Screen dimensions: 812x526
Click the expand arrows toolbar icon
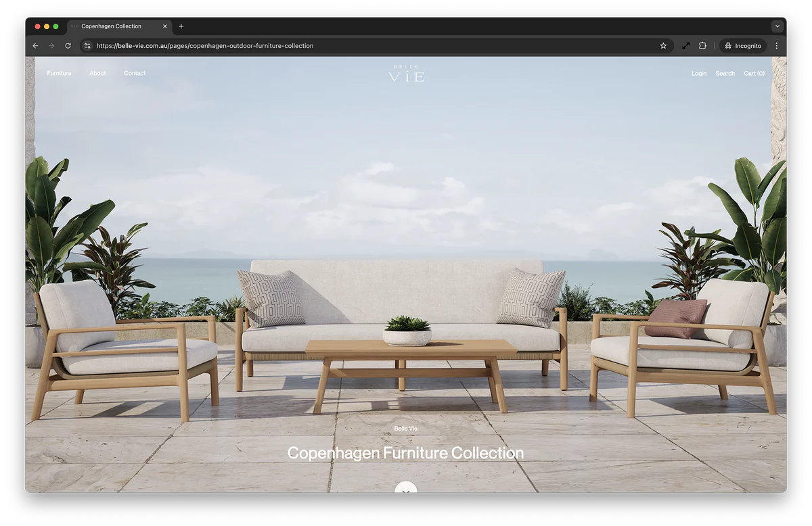pos(685,46)
